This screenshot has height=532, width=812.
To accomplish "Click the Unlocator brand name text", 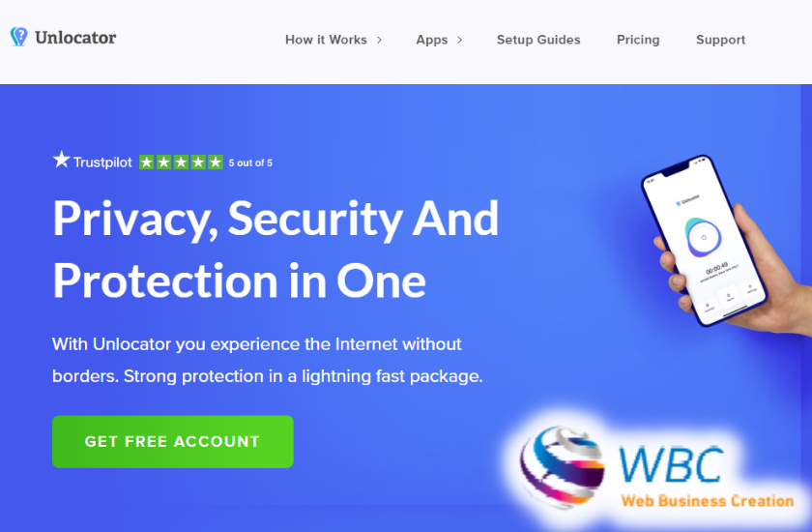I will point(75,38).
